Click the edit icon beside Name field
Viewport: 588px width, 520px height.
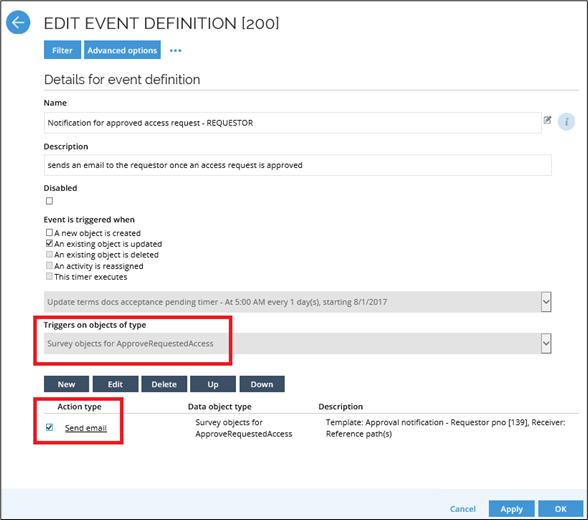pyautogui.click(x=548, y=120)
